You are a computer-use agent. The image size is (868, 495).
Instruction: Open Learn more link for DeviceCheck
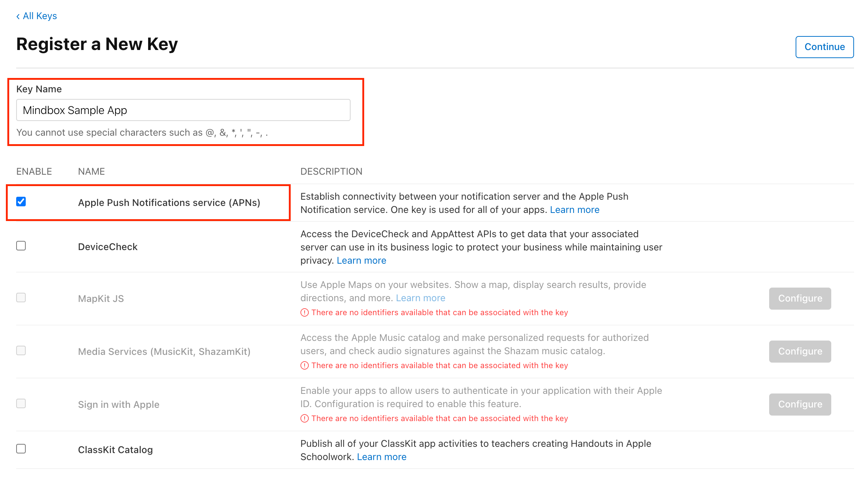[x=361, y=260]
